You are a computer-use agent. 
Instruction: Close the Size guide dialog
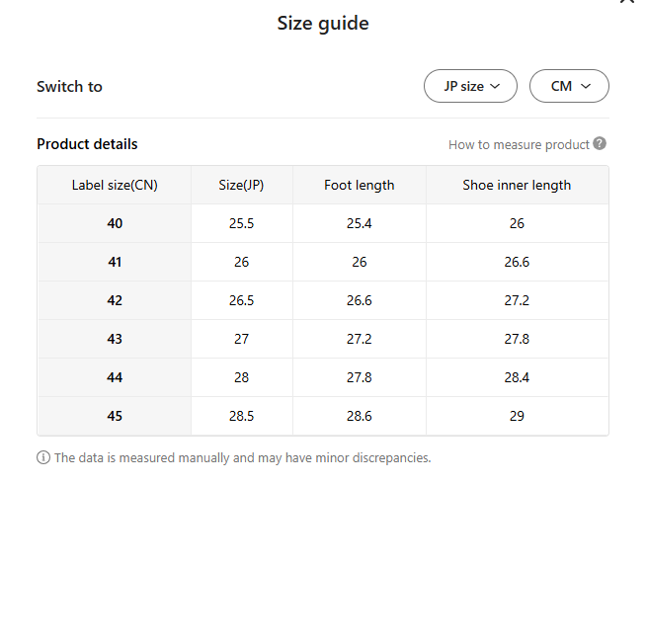tap(626, 3)
